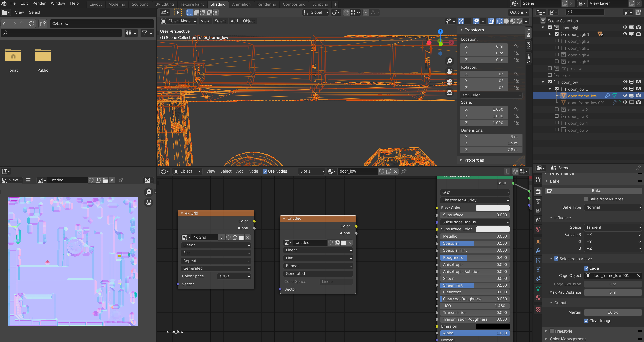Click the viewport zoom magnifier icon
Viewport: 644px width, 342px height.
449,61
